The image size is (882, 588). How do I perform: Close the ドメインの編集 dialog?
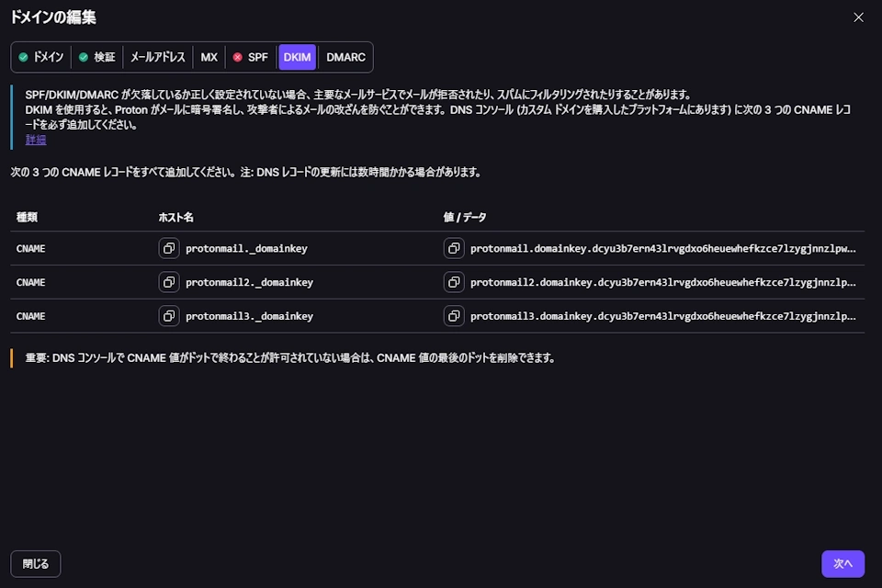tap(858, 17)
